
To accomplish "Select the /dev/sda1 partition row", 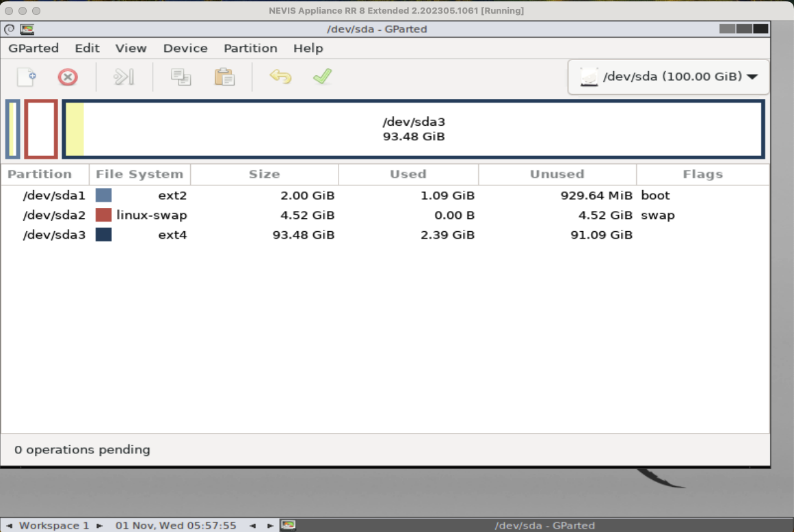I will pos(55,196).
